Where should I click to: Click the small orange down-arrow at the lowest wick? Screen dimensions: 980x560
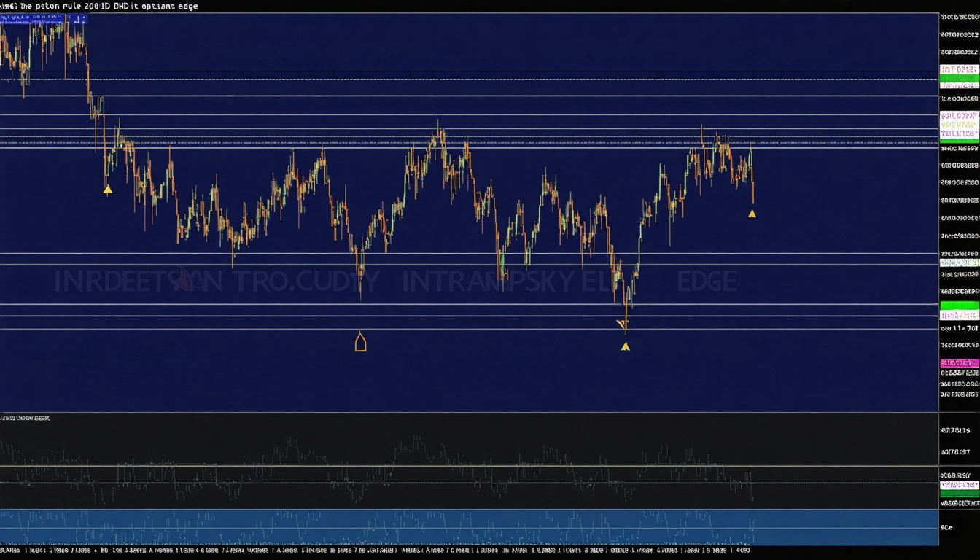(x=621, y=324)
